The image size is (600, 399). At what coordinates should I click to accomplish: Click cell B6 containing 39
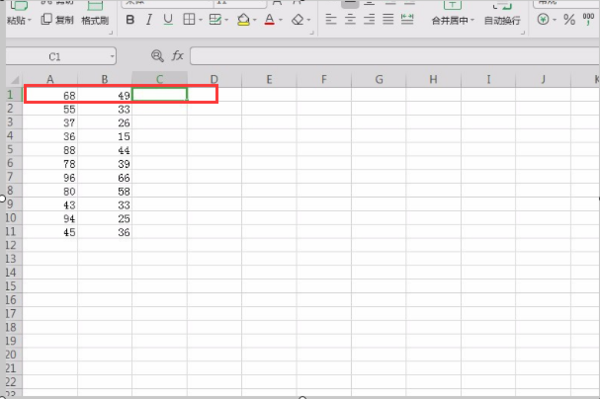pos(105,164)
